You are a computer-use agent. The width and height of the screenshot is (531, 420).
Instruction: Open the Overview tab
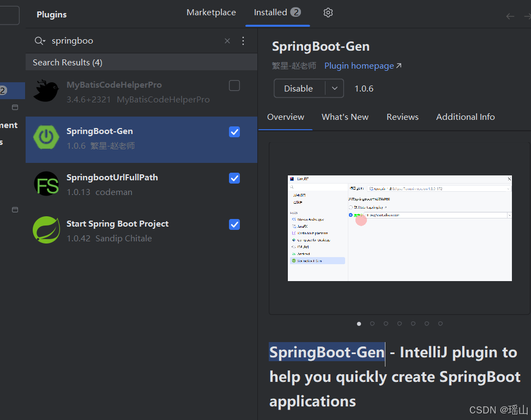tap(286, 117)
